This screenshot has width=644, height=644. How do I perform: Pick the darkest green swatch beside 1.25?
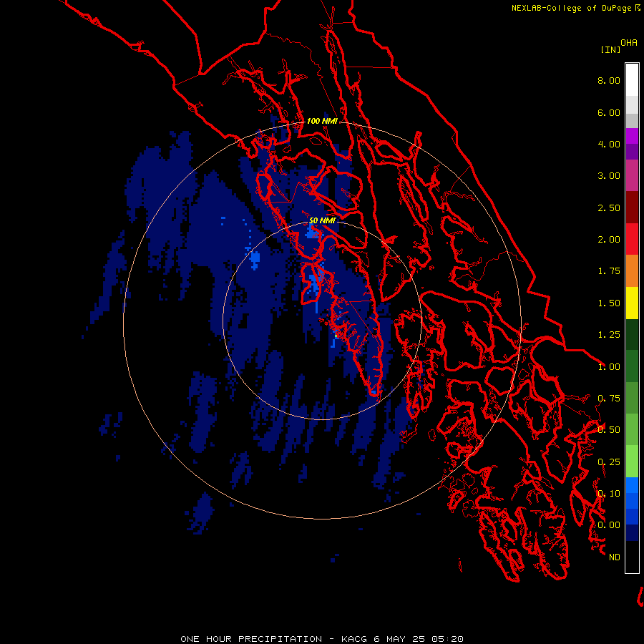click(632, 334)
